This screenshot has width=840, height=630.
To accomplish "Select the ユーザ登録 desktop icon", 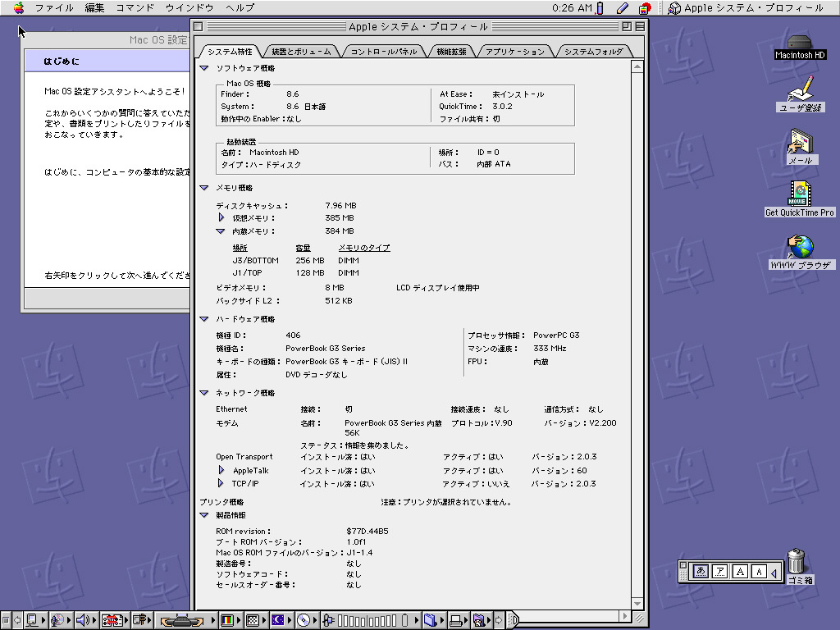I will coord(800,94).
